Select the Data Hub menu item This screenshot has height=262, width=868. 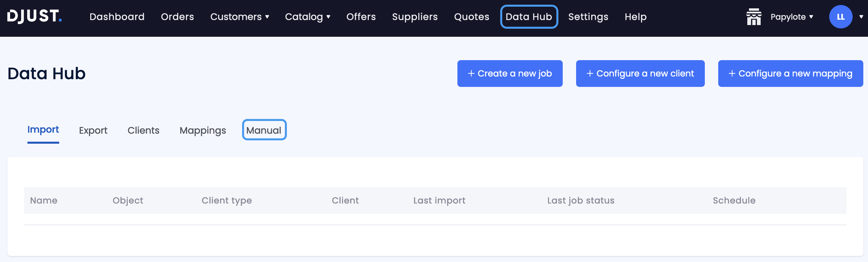click(529, 17)
